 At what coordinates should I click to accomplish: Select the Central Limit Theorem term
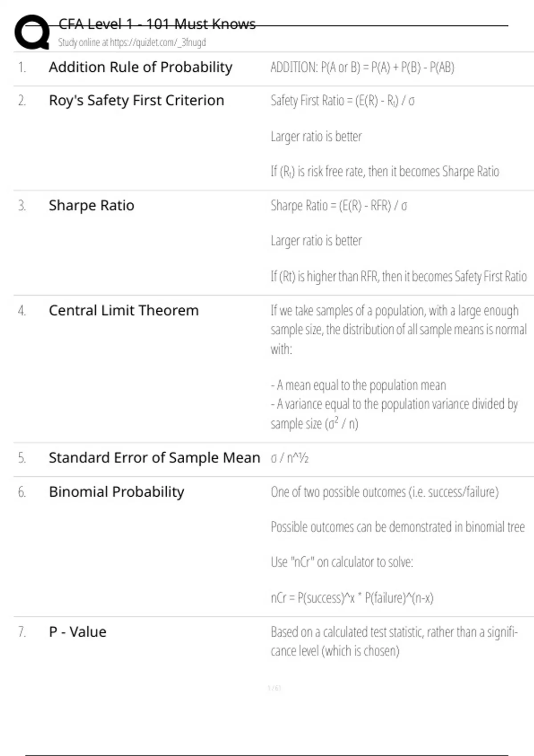tap(124, 310)
